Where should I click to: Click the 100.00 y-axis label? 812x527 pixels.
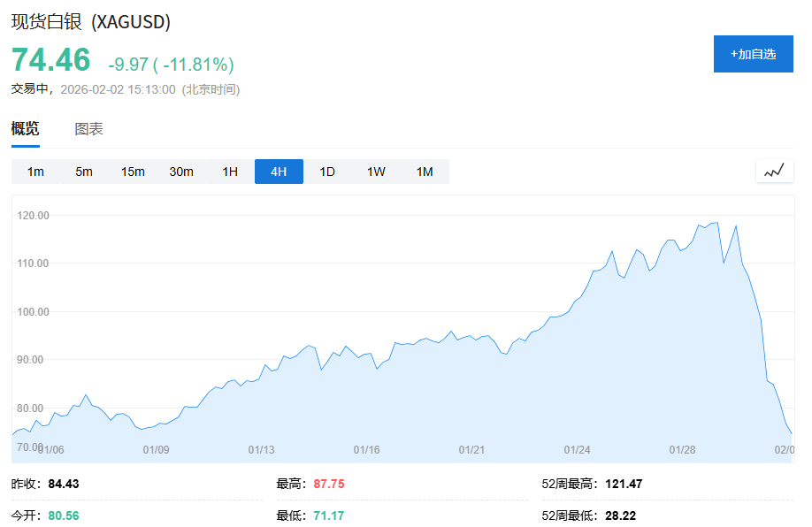(33, 311)
